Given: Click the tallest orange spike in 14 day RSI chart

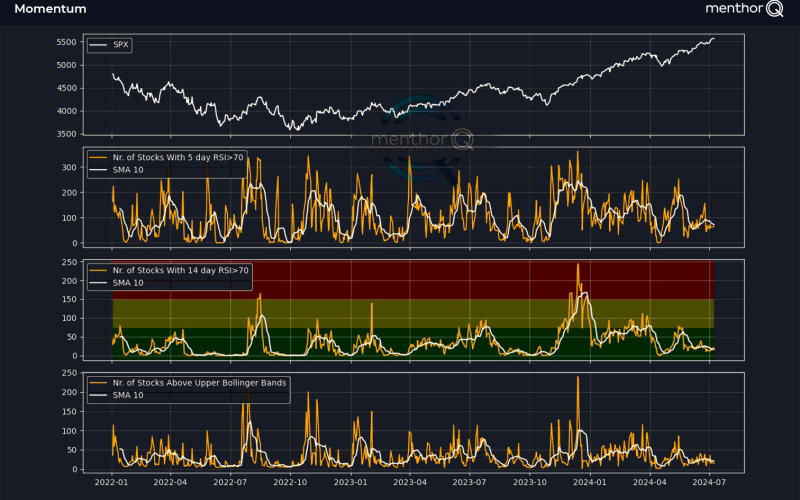Looking at the screenshot, I should [578, 265].
